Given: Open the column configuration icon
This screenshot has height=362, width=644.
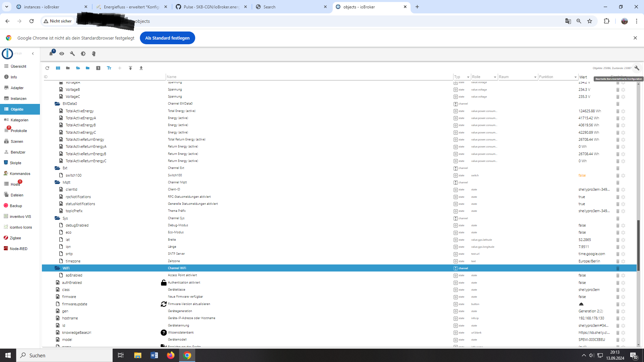Looking at the screenshot, I should click(58, 68).
